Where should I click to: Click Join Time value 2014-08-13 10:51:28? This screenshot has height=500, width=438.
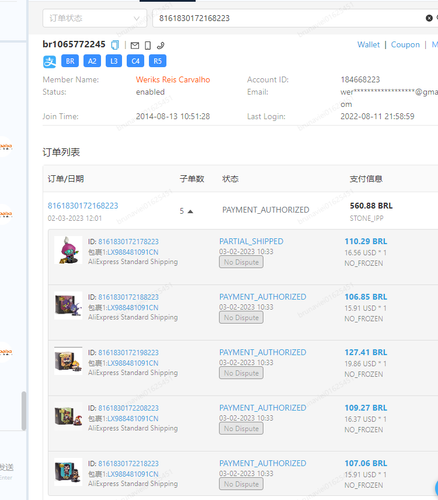pos(173,116)
